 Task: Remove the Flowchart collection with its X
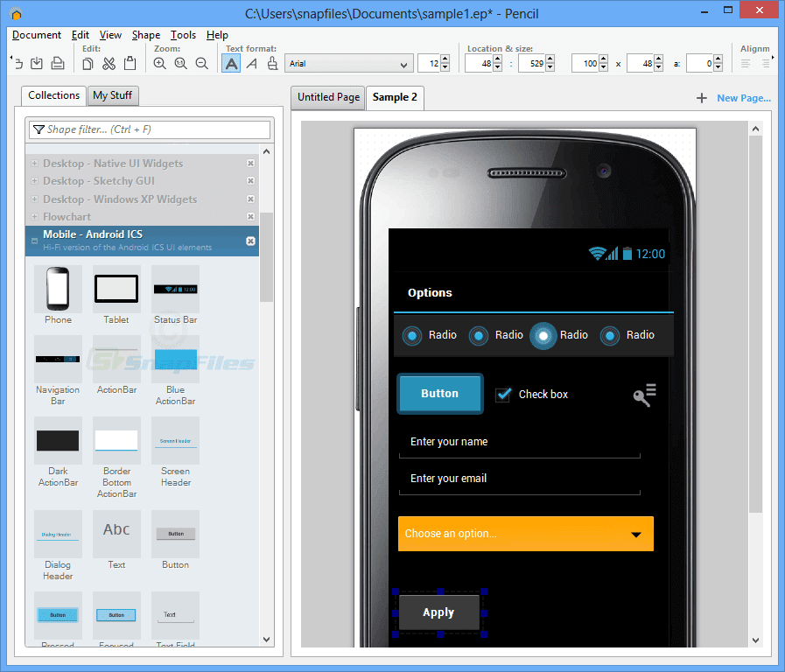250,216
